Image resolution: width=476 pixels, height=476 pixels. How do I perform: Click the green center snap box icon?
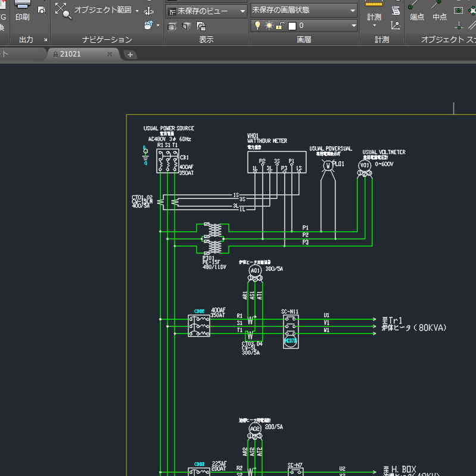[x=458, y=11]
